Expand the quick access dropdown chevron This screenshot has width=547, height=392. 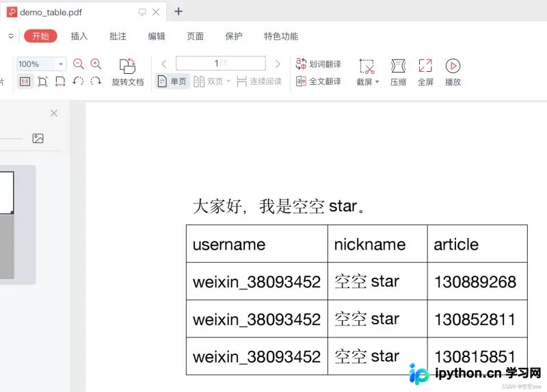11,36
